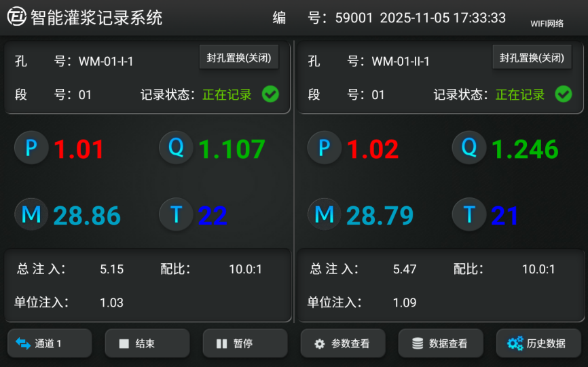The image size is (588, 367).
Task: Click green recording checkmark for WM-01-I-1
Action: pos(270,94)
